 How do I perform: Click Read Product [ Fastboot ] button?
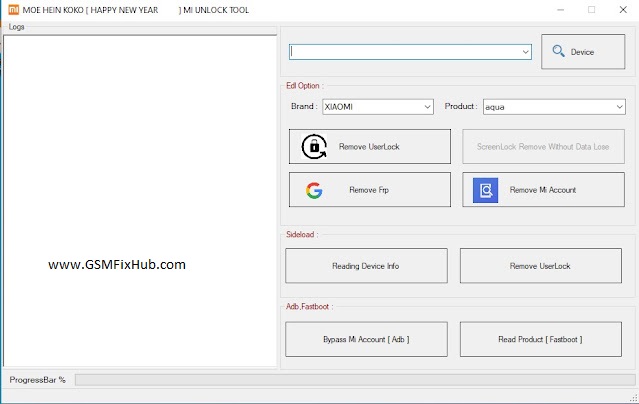click(541, 339)
